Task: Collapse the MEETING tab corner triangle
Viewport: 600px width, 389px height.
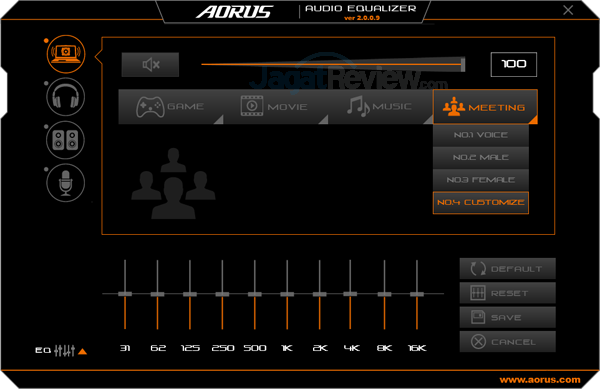Action: 533,120
